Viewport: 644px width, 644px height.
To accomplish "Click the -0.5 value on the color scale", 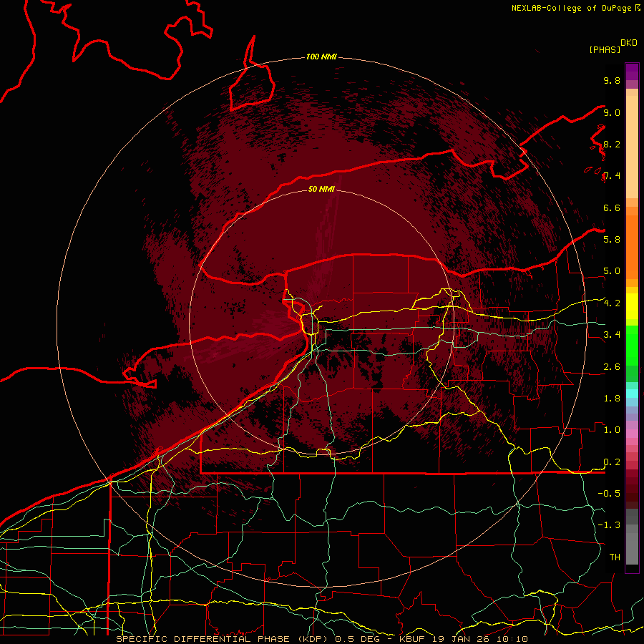I will (x=609, y=494).
